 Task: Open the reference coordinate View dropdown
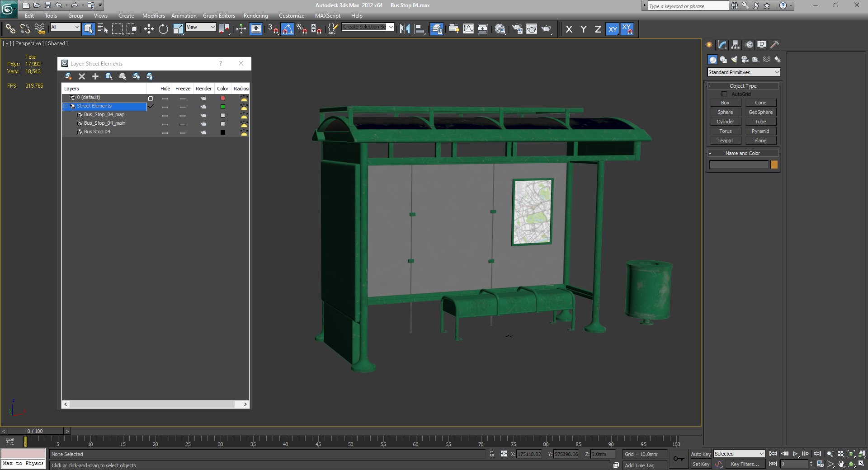(x=201, y=27)
